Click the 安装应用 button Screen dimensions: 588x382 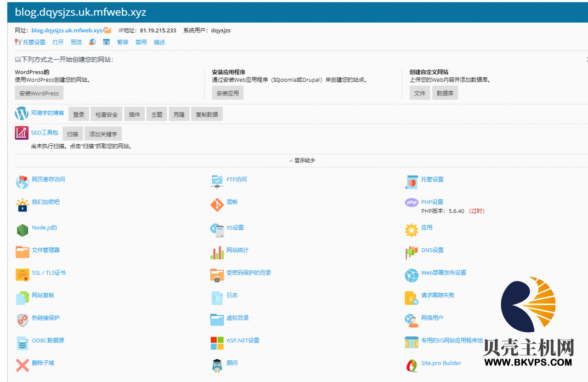227,93
